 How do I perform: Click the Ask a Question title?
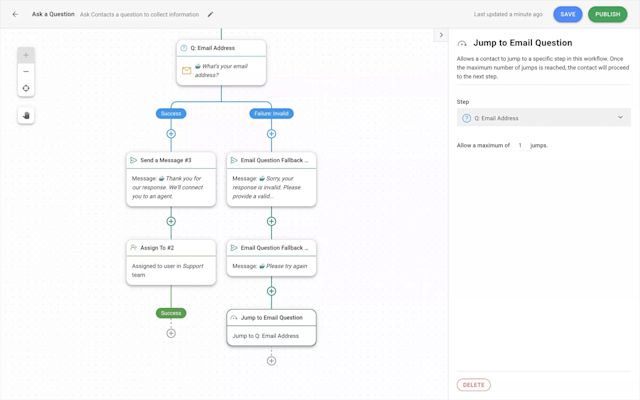53,14
